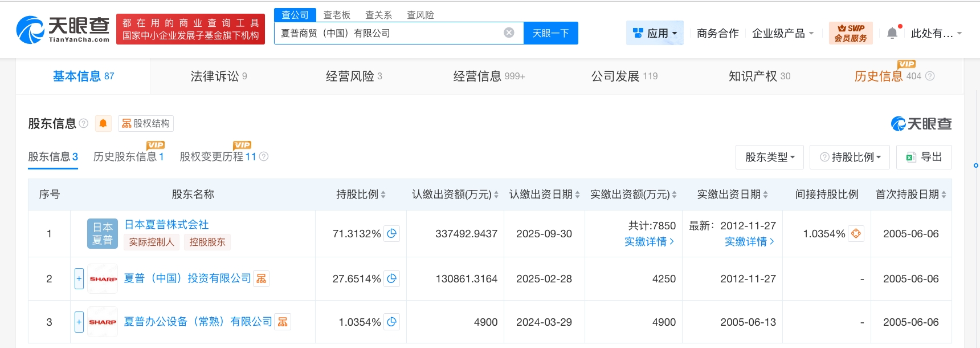This screenshot has width=980, height=348.
Task: Click the indirect holding path icon beside 1.0354%
Action: (x=856, y=233)
